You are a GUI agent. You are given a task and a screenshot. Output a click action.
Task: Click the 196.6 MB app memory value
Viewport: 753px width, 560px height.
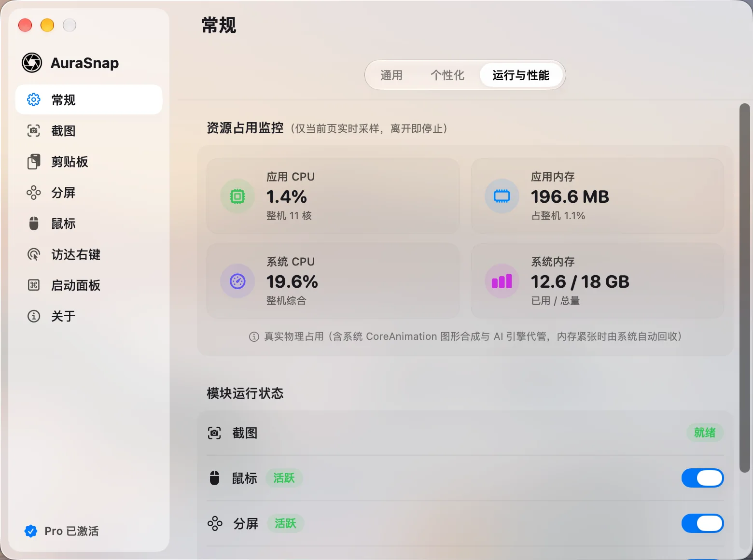[570, 196]
